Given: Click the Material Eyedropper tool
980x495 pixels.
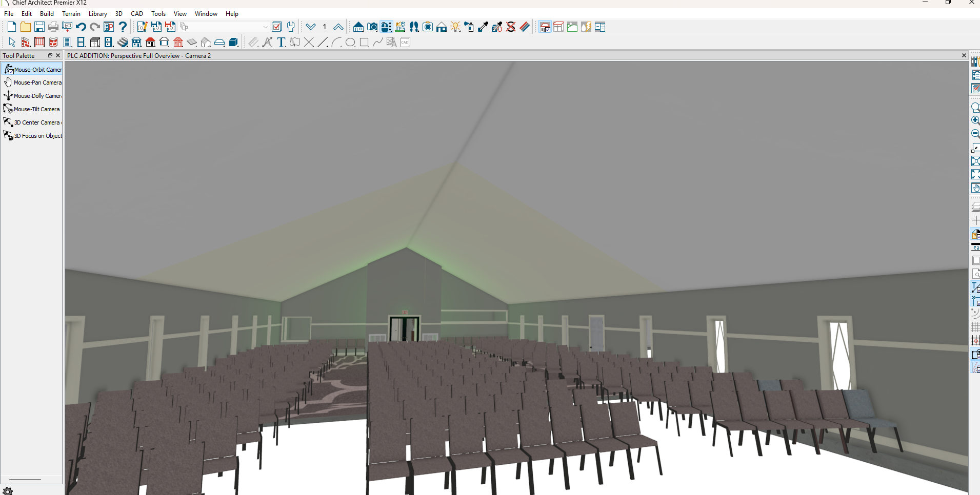Looking at the screenshot, I should pyautogui.click(x=483, y=27).
